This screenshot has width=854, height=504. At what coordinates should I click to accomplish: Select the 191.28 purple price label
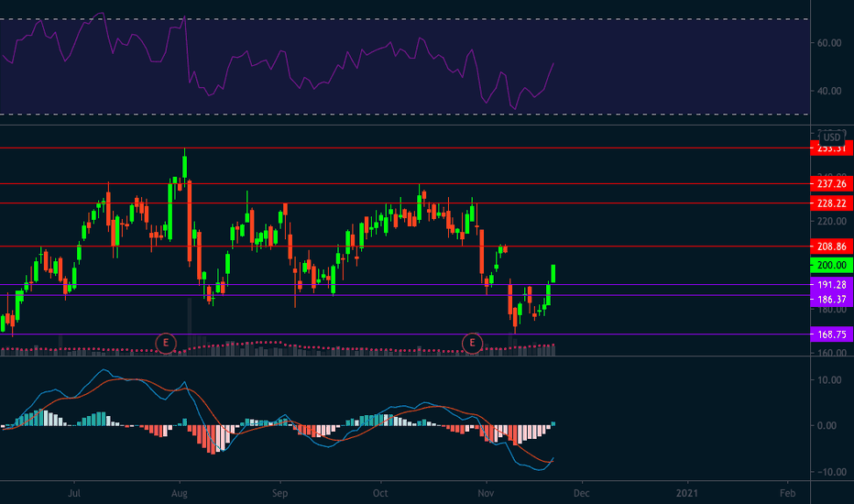pyautogui.click(x=832, y=284)
